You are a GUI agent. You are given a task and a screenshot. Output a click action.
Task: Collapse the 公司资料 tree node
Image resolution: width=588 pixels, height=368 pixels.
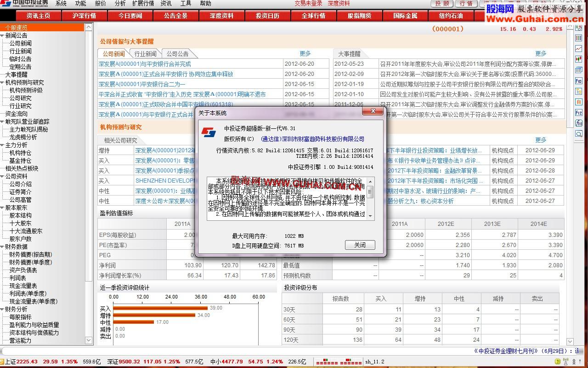click(2, 176)
